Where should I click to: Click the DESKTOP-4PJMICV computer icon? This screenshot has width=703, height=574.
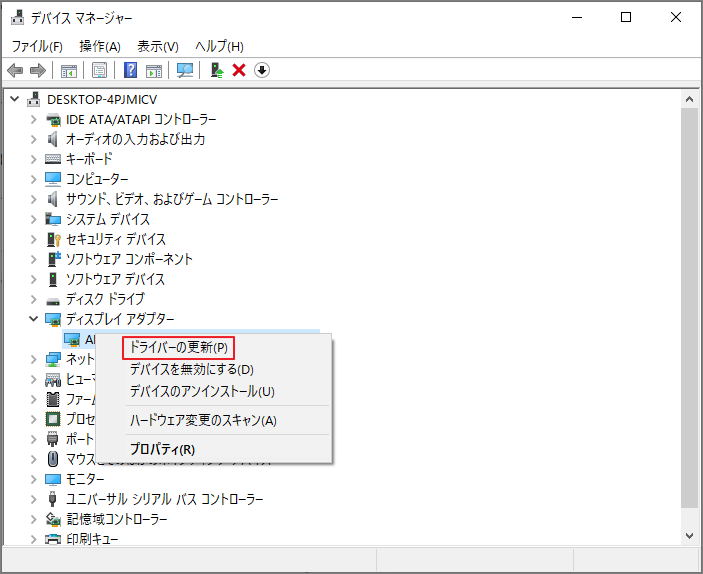click(34, 99)
